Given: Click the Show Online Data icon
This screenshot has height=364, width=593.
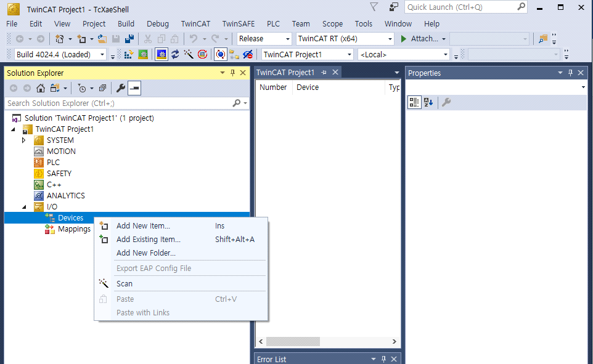Looking at the screenshot, I should click(221, 54).
